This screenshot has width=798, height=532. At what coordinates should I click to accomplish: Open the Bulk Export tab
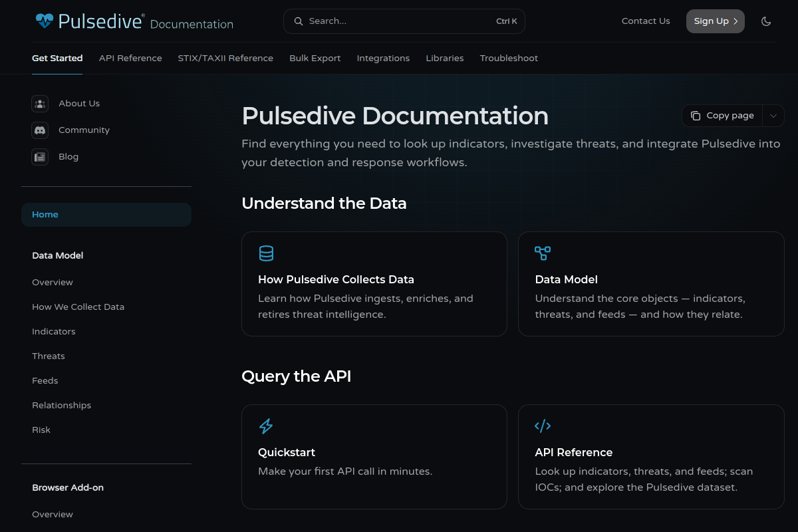point(315,59)
